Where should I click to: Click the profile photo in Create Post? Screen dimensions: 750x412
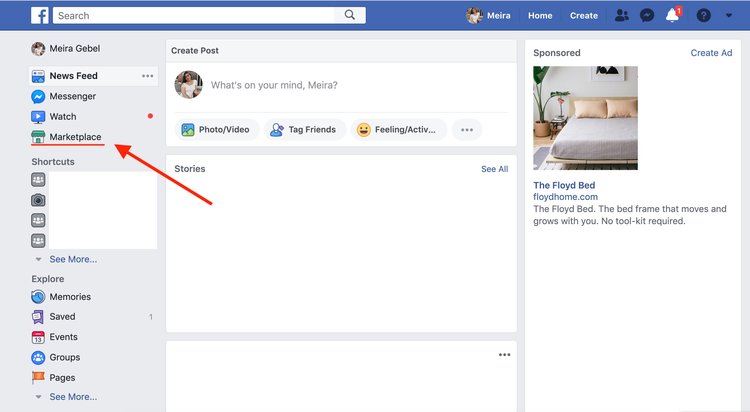tap(188, 85)
